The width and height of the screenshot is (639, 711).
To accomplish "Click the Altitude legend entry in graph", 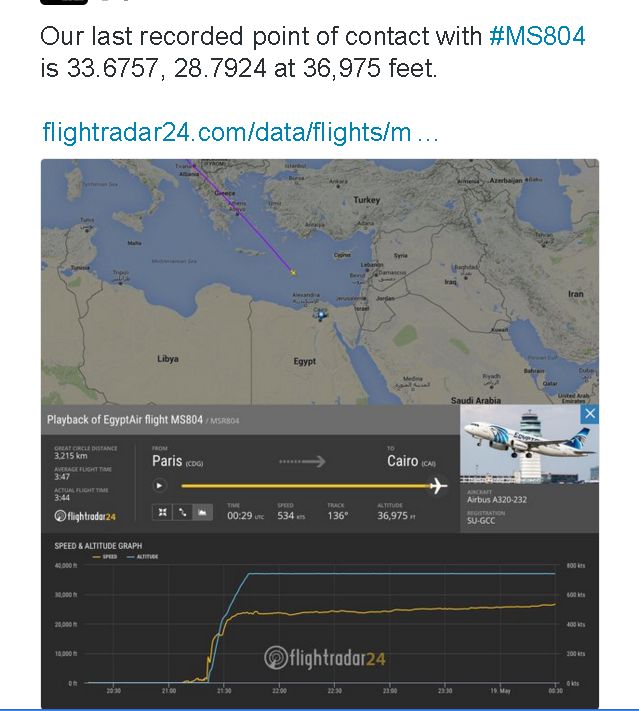I will (x=142, y=556).
